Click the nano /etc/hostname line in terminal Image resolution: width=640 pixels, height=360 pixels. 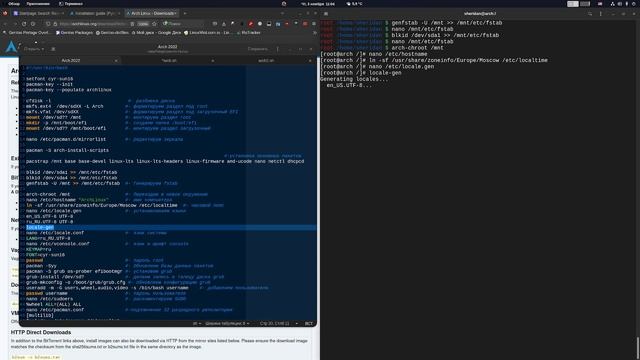tap(374, 54)
